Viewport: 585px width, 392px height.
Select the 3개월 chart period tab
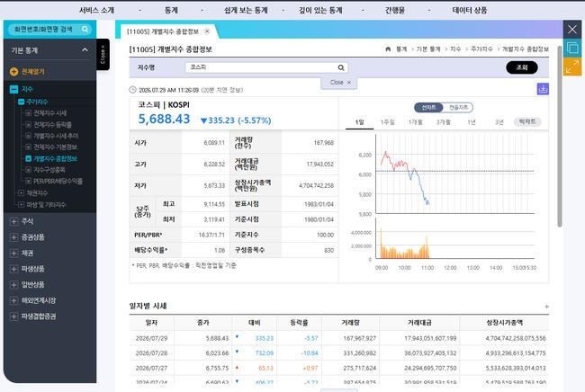pyautogui.click(x=443, y=122)
